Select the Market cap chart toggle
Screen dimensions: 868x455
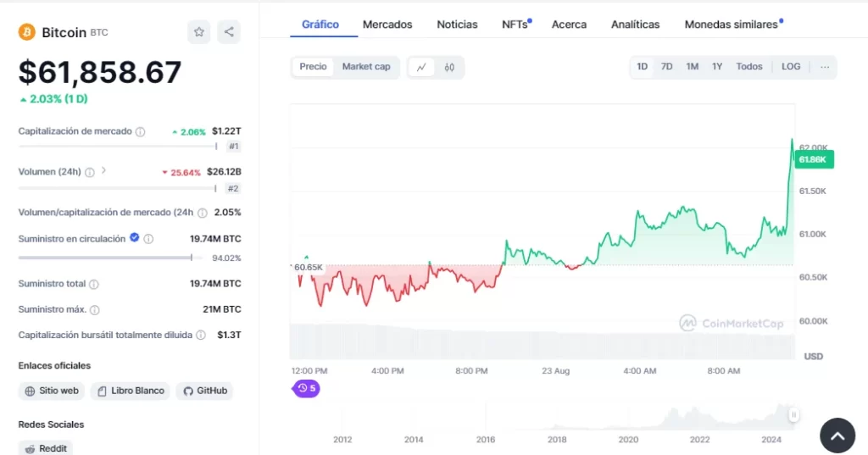click(x=366, y=67)
